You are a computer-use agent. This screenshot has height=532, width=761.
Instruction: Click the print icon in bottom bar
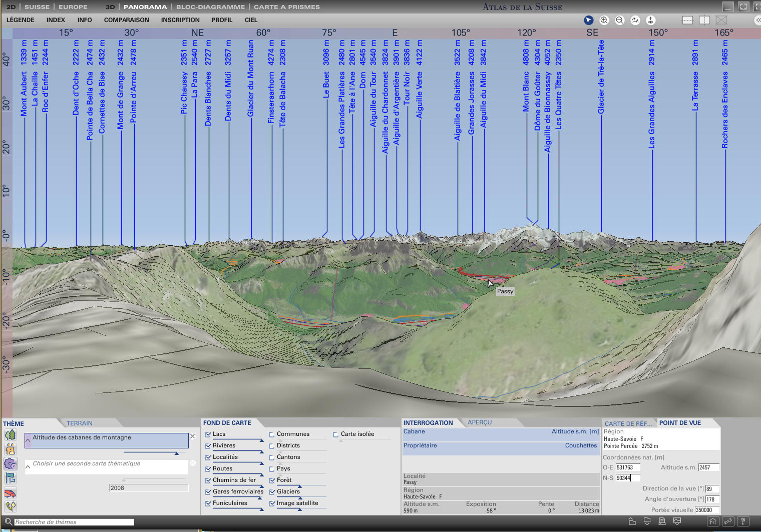(x=662, y=521)
